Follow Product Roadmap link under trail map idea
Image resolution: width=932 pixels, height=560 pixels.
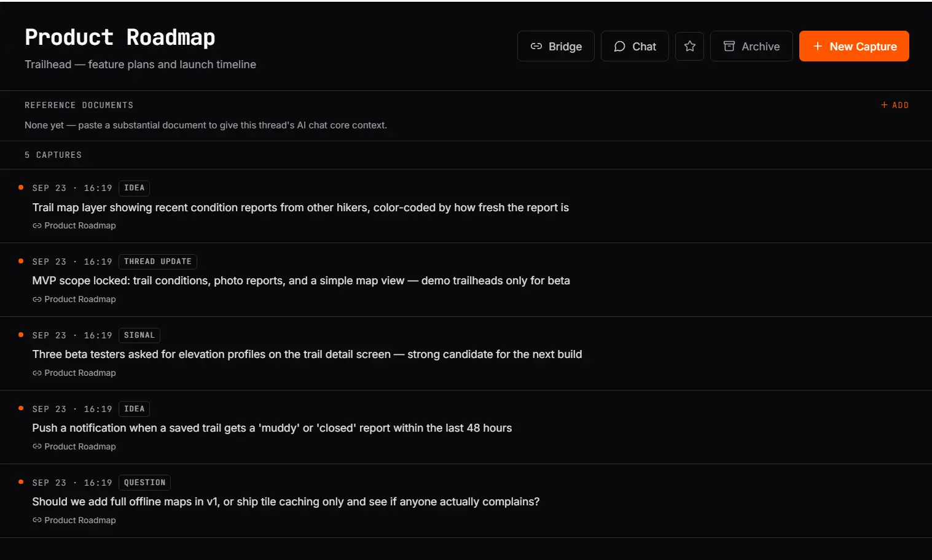(74, 225)
